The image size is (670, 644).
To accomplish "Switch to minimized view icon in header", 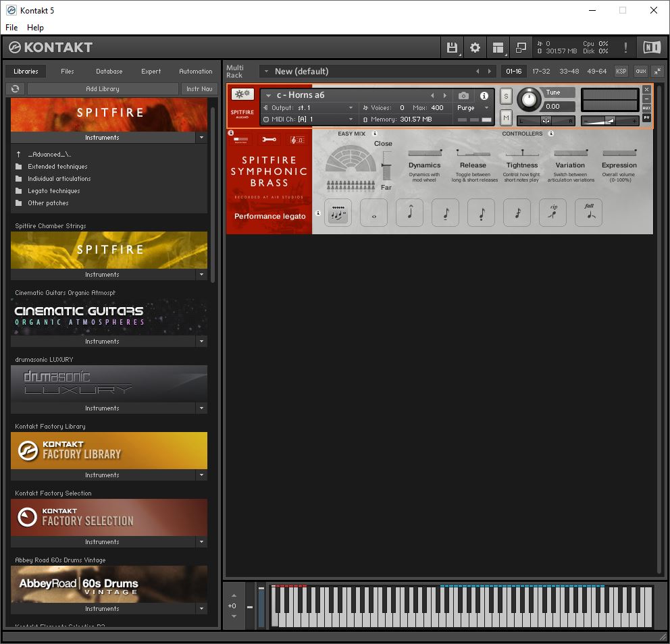I will pyautogui.click(x=521, y=47).
